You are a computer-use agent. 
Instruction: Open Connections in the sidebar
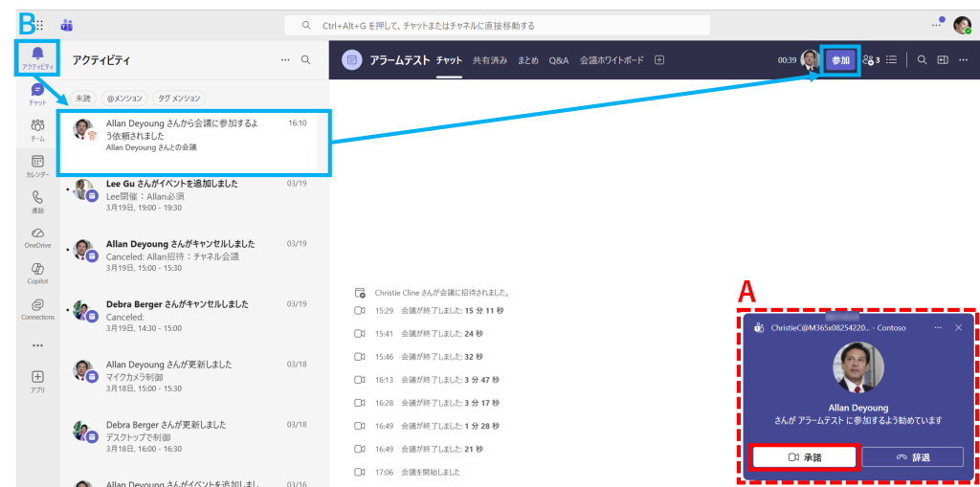tap(37, 308)
